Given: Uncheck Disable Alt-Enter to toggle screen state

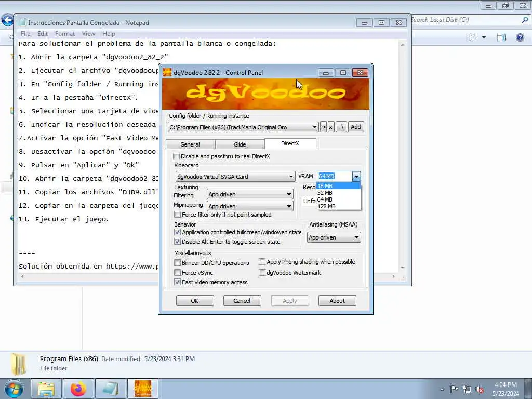Looking at the screenshot, I should coord(177,242).
